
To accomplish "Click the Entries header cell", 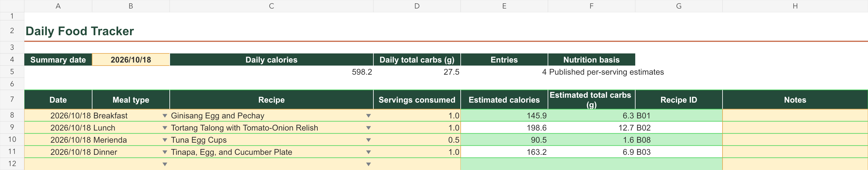I will (x=504, y=60).
